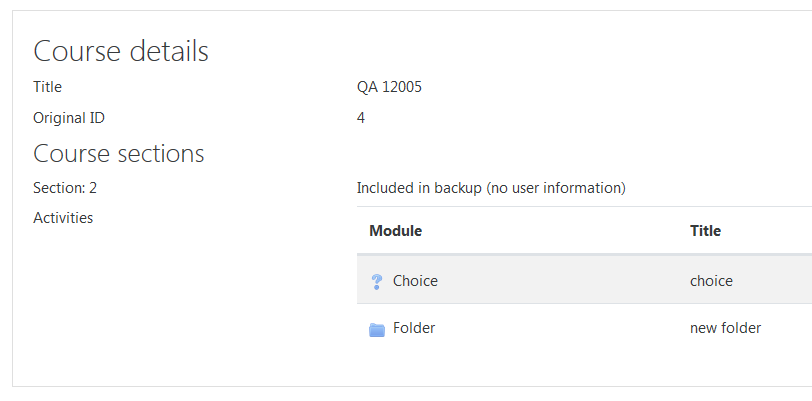The width and height of the screenshot is (812, 401).
Task: Click the Module column header
Action: (x=395, y=231)
